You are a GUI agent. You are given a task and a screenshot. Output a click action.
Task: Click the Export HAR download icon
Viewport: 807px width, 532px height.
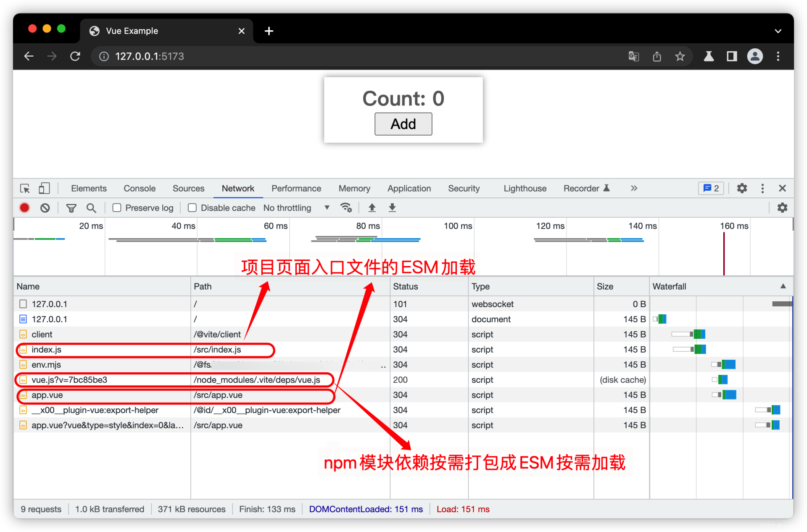[392, 208]
